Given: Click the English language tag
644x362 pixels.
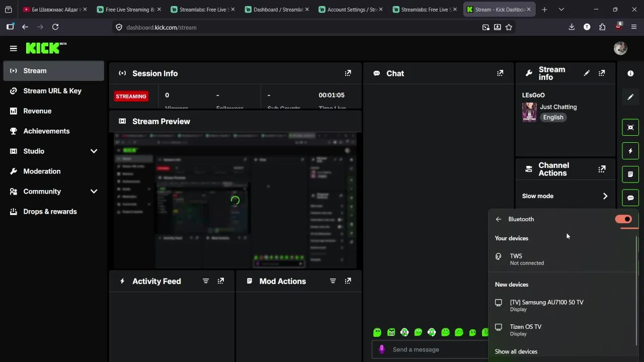Looking at the screenshot, I should [x=553, y=117].
